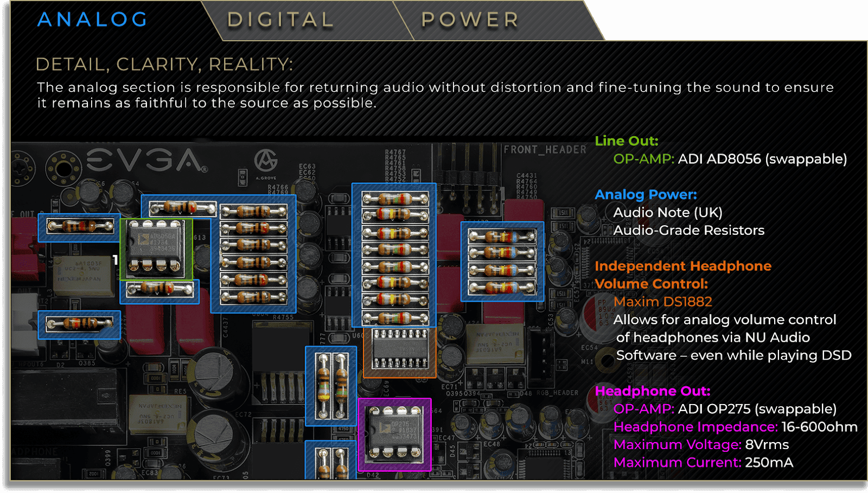The width and height of the screenshot is (868, 493).
Task: Click the EVGA logo on the PCB
Action: pos(142,159)
